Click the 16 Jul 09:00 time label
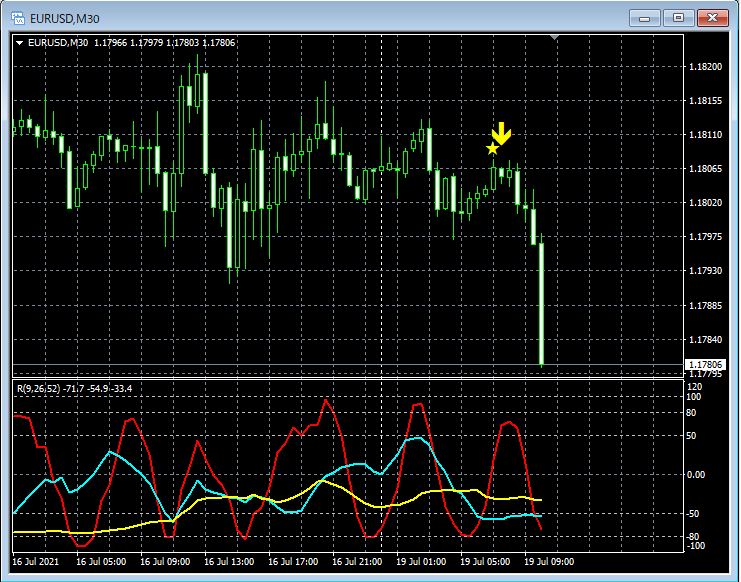 [165, 562]
